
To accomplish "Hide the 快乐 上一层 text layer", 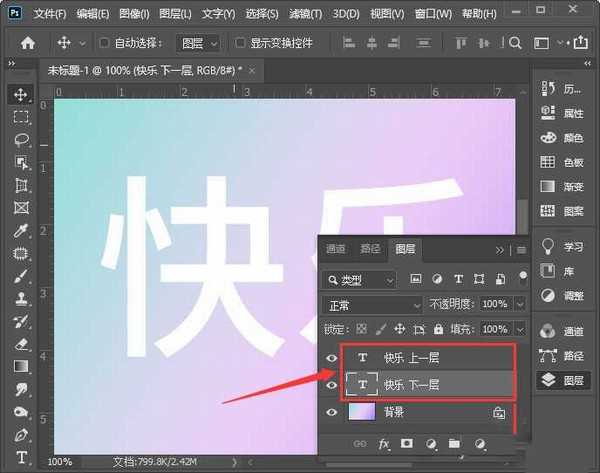I will point(332,358).
